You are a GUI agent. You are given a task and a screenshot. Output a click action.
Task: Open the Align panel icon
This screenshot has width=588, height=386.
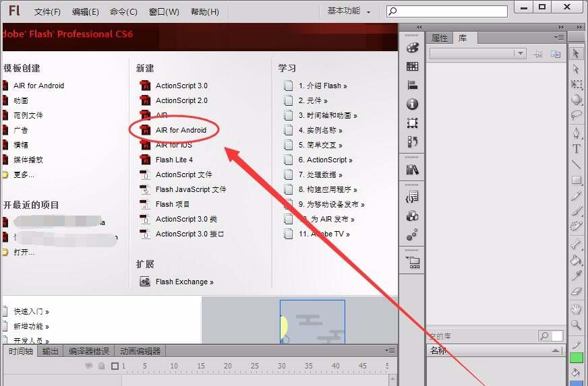coord(412,85)
